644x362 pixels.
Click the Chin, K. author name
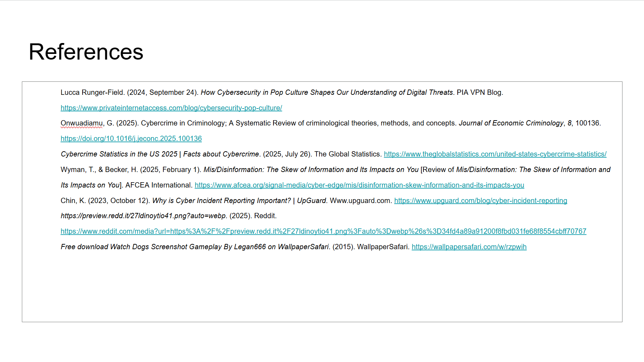[x=73, y=201]
